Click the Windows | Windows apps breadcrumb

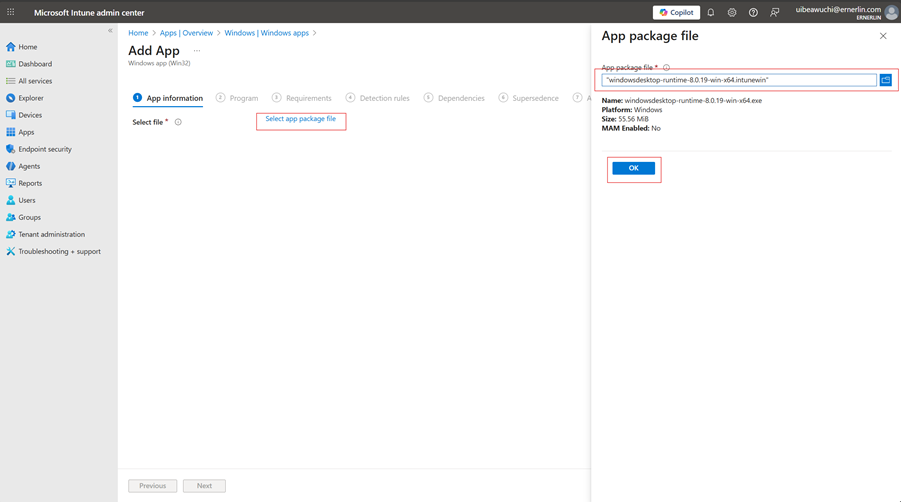point(267,33)
